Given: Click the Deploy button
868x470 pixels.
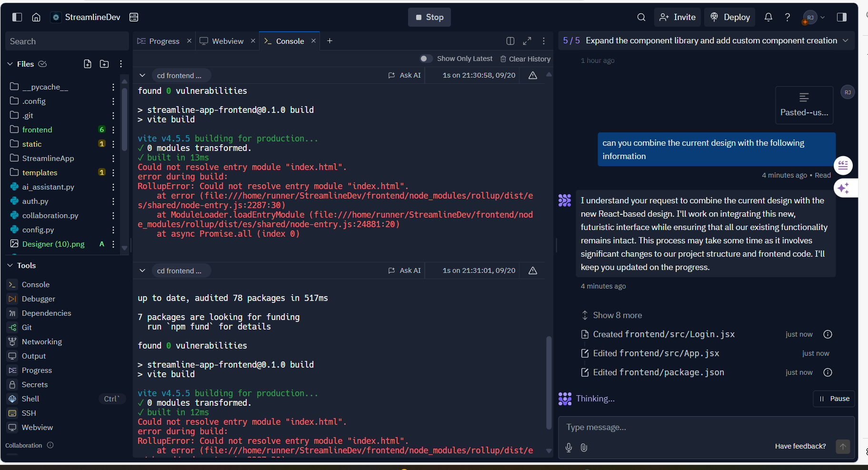Looking at the screenshot, I should coord(730,17).
